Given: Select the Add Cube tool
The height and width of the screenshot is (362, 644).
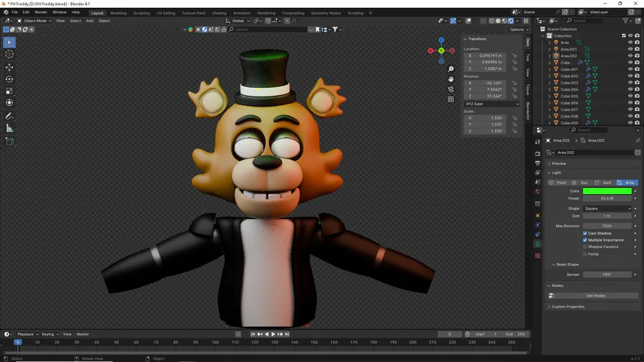Looking at the screenshot, I should (9, 142).
